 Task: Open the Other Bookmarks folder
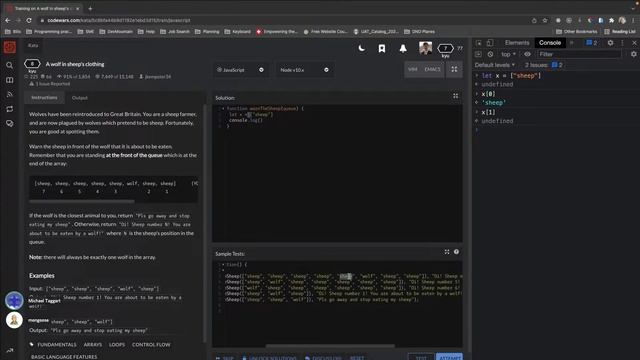point(576,31)
